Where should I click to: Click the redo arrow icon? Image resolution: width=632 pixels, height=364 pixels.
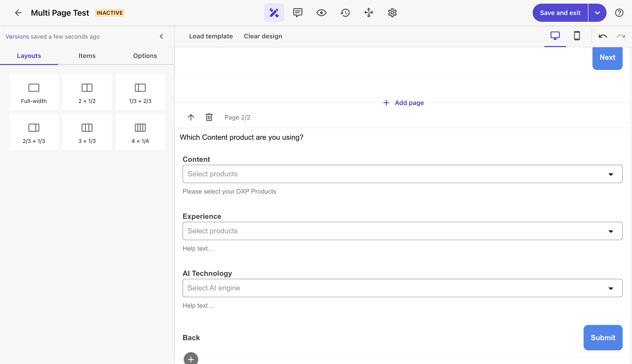click(x=621, y=36)
